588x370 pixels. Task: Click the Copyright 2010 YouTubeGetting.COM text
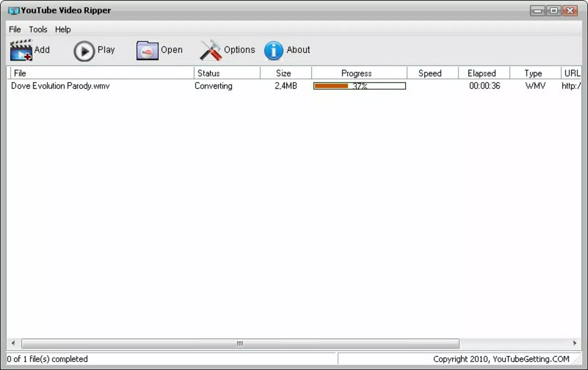click(501, 359)
